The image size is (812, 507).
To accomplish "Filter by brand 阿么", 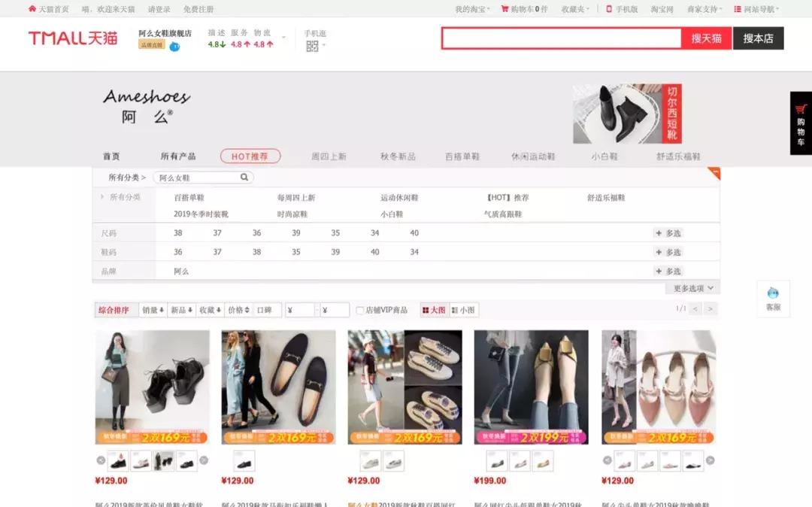I will coord(181,271).
